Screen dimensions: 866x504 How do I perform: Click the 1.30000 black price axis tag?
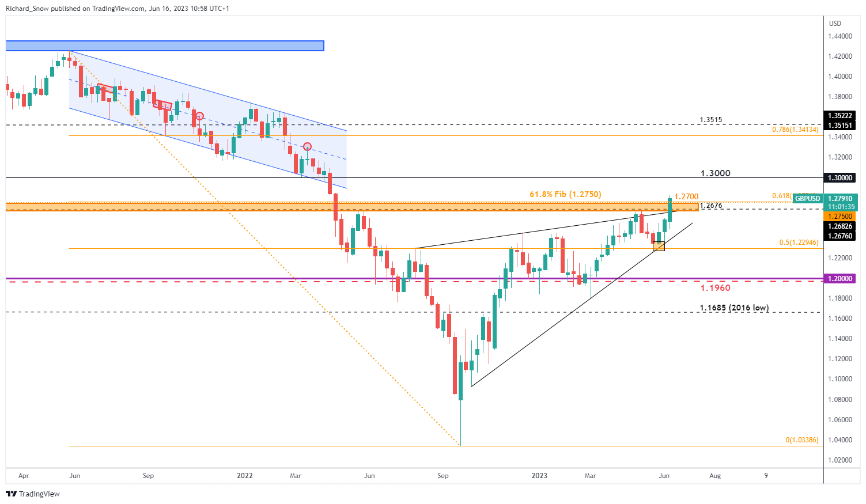click(840, 179)
